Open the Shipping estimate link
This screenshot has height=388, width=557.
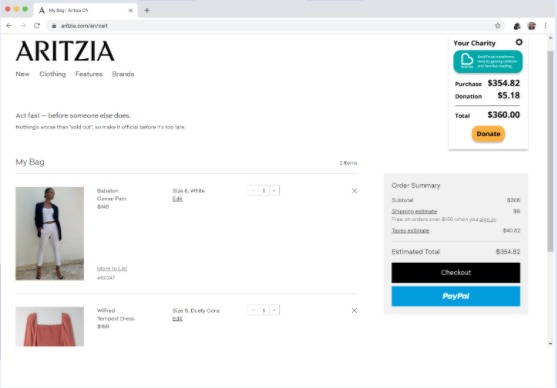[x=414, y=211]
